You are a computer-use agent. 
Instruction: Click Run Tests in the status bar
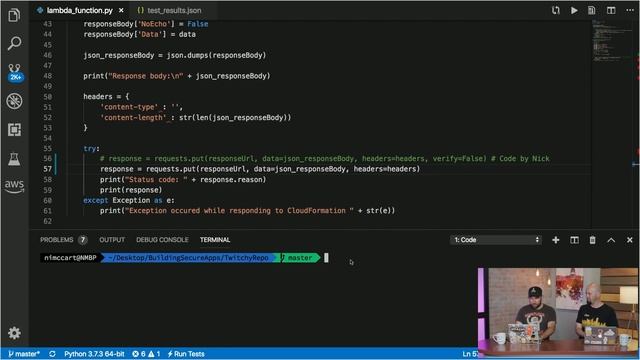(186, 354)
